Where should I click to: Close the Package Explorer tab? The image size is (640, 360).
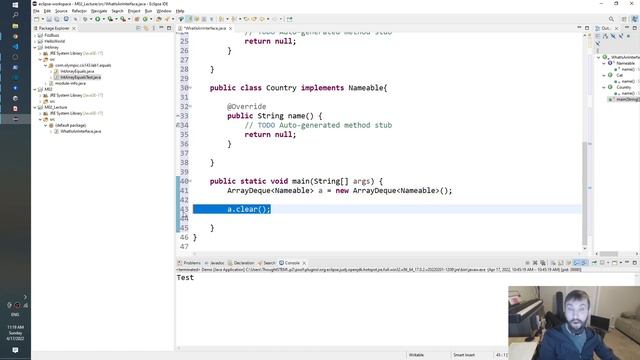(x=74, y=29)
